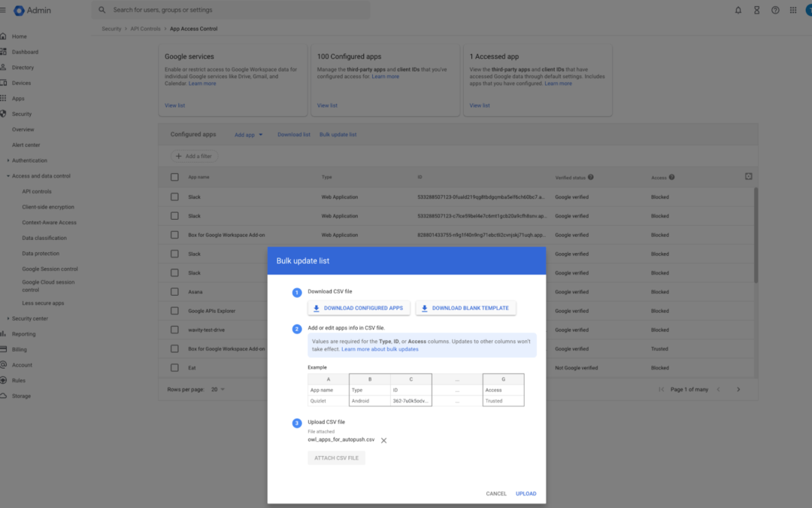View list of 1 Accessed app
812x508 pixels.
pos(480,106)
